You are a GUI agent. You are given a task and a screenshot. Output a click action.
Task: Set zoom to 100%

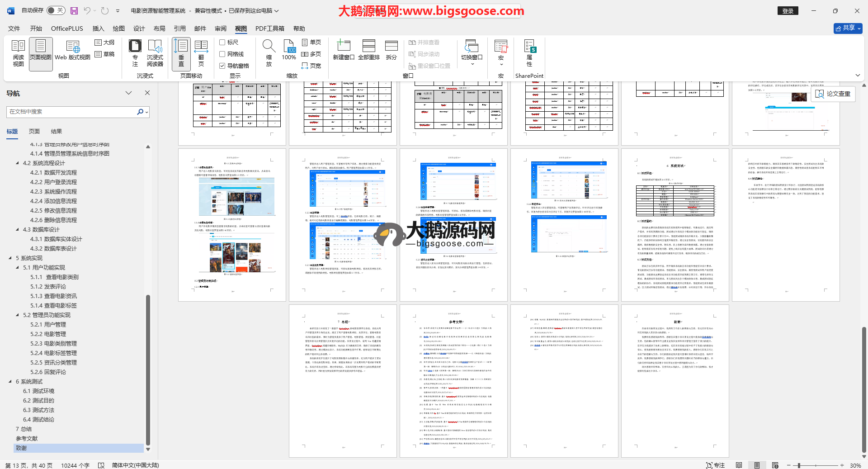pos(289,50)
